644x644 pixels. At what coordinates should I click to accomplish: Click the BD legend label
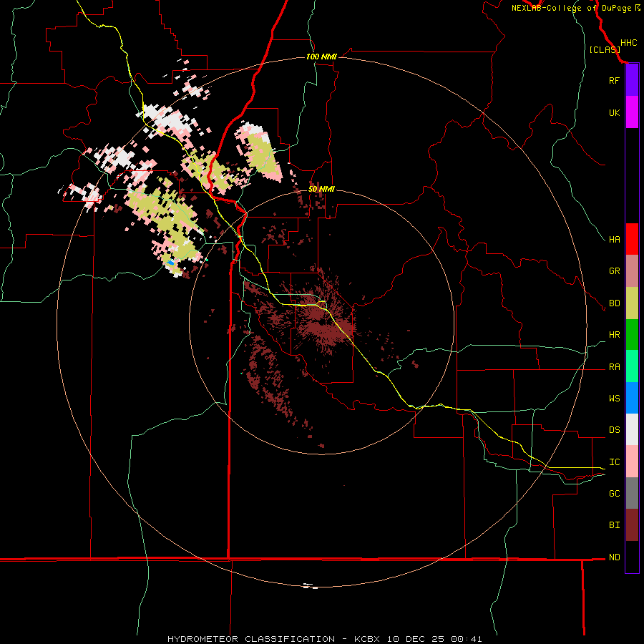pos(614,303)
